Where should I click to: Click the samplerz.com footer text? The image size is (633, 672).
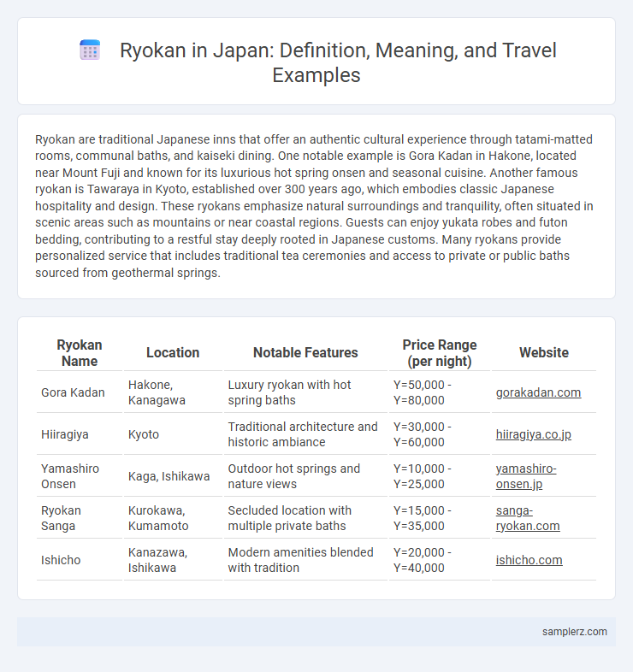(x=574, y=632)
